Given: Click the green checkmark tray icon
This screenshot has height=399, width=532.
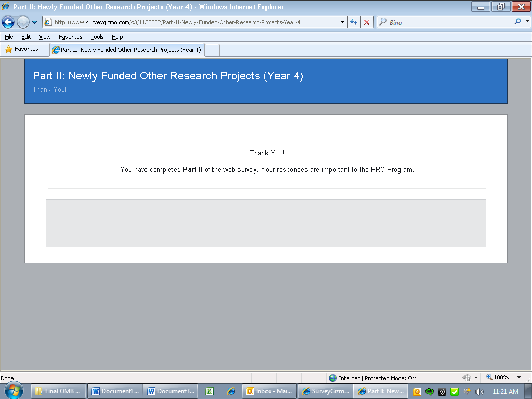Looking at the screenshot, I should click(x=454, y=392).
